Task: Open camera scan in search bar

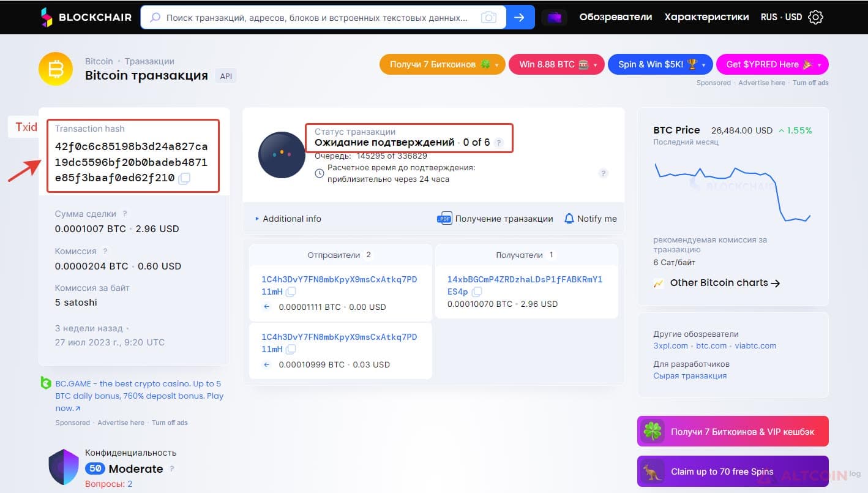Action: (488, 18)
